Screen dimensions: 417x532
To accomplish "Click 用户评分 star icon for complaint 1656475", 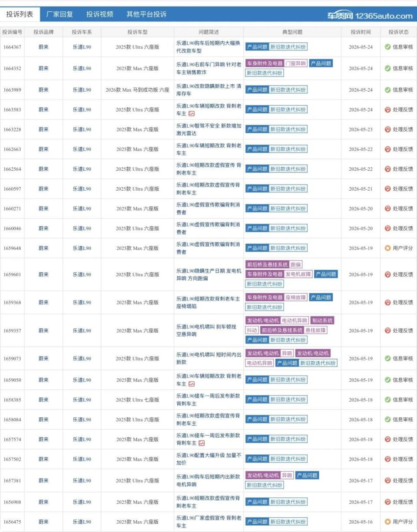I will click(x=387, y=522).
